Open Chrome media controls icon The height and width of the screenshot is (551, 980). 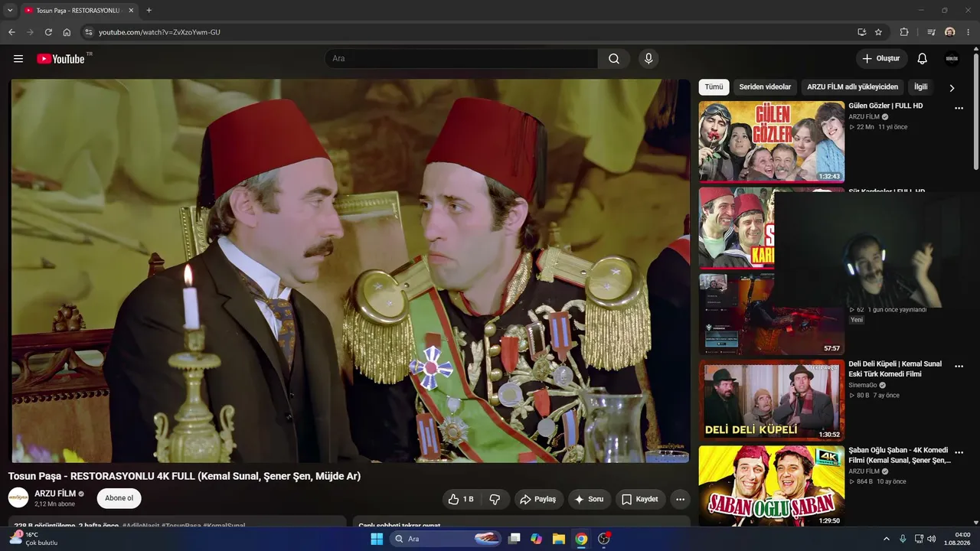pyautogui.click(x=931, y=32)
